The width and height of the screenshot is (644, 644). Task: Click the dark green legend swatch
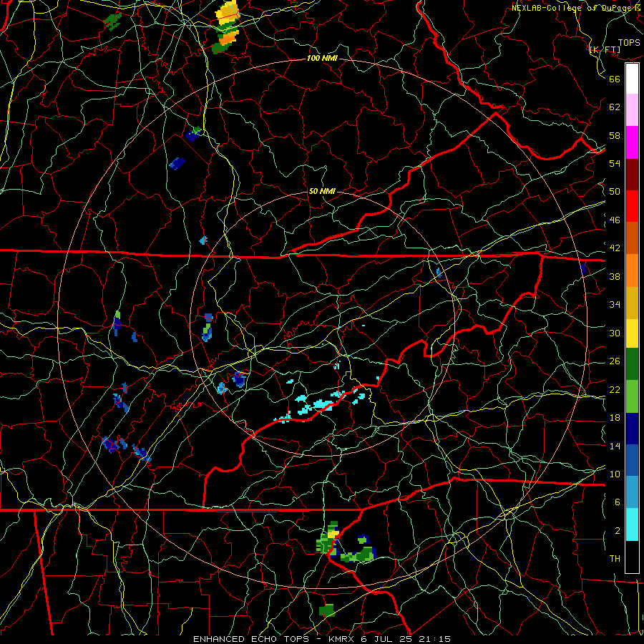tap(632, 364)
